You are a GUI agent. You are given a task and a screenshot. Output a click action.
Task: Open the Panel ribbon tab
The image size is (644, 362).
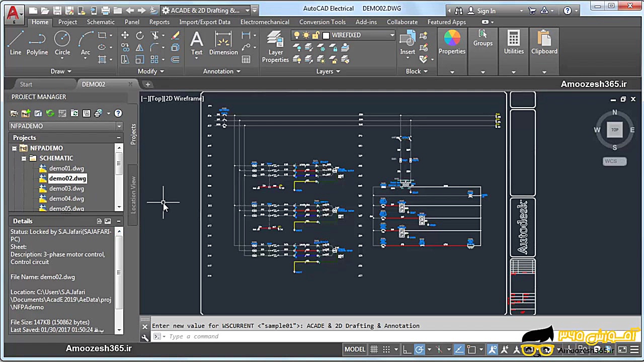pos(132,22)
